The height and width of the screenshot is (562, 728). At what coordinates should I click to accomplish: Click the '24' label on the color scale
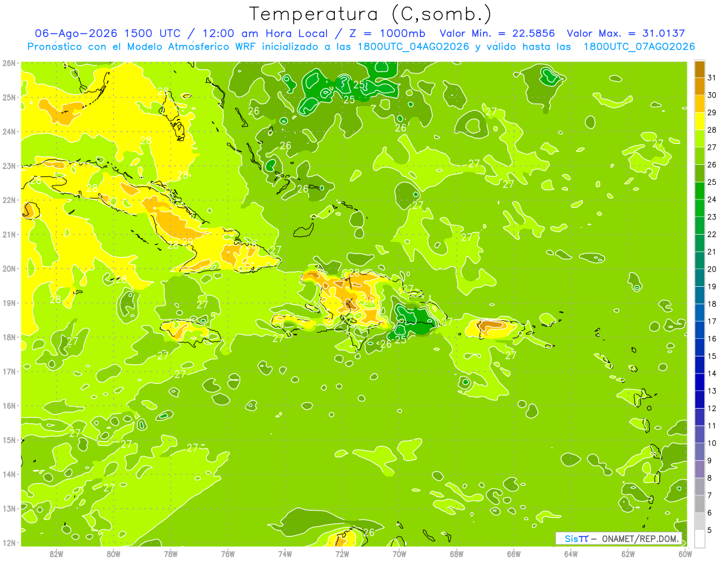(x=712, y=199)
